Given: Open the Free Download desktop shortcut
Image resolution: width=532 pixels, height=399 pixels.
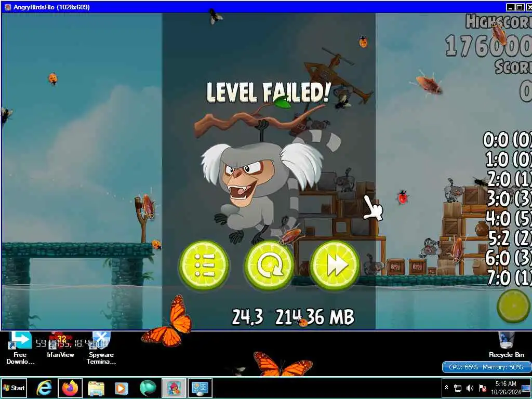Looking at the screenshot, I should pyautogui.click(x=20, y=348).
